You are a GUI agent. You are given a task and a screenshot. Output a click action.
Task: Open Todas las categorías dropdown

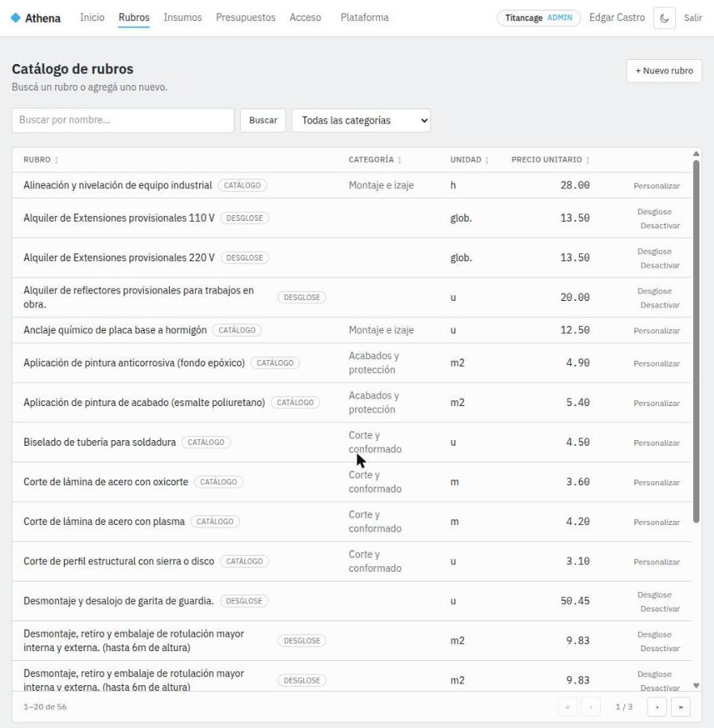click(x=361, y=121)
